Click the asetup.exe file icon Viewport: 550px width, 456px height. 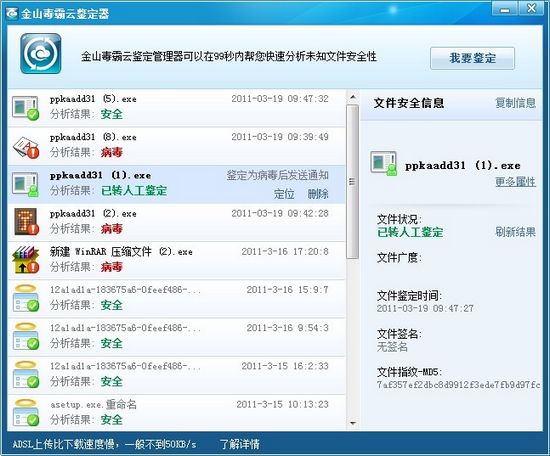tap(26, 413)
